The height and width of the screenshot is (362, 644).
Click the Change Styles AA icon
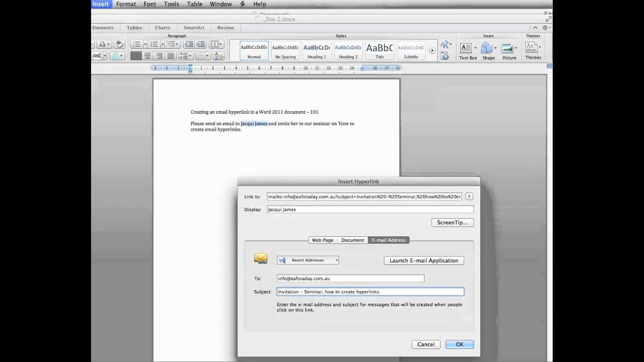pyautogui.click(x=445, y=45)
